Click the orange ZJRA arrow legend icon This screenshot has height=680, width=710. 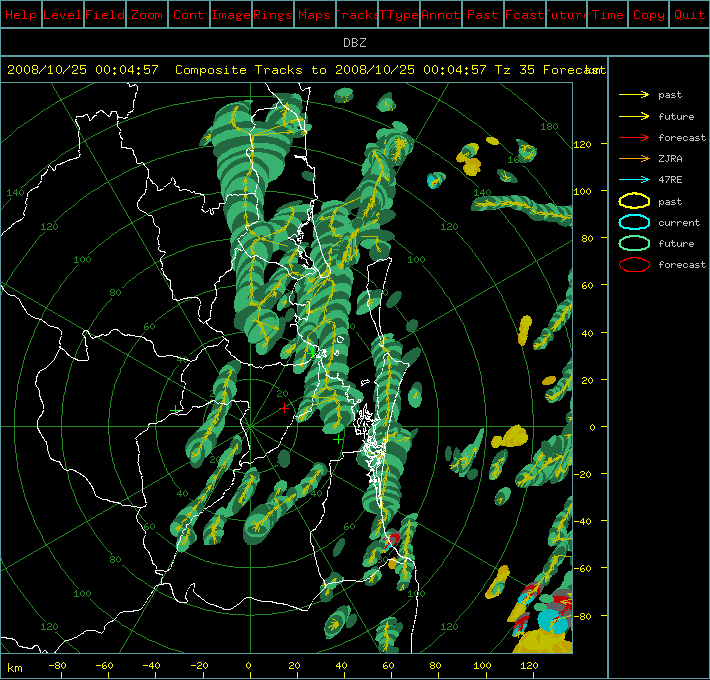(x=634, y=158)
